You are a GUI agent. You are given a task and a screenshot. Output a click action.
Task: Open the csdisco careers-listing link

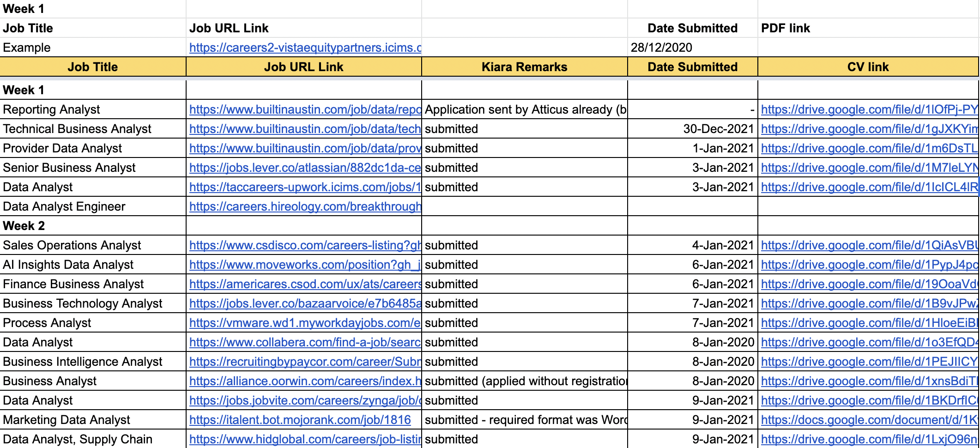[x=305, y=245]
